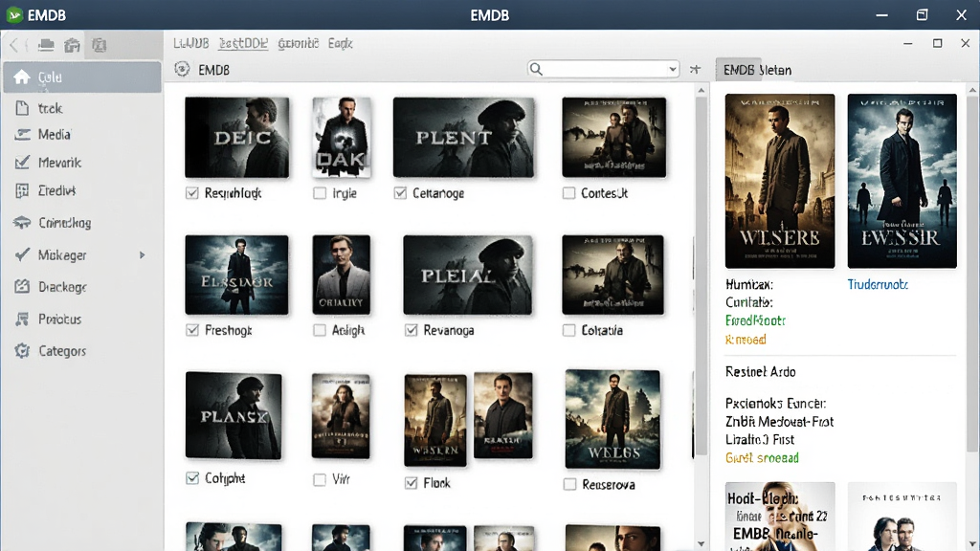
Task: Select the PLENT movie thumbnail
Action: [x=463, y=138]
